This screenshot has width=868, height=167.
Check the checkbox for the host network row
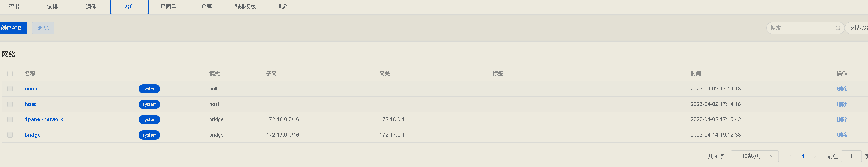(10, 104)
